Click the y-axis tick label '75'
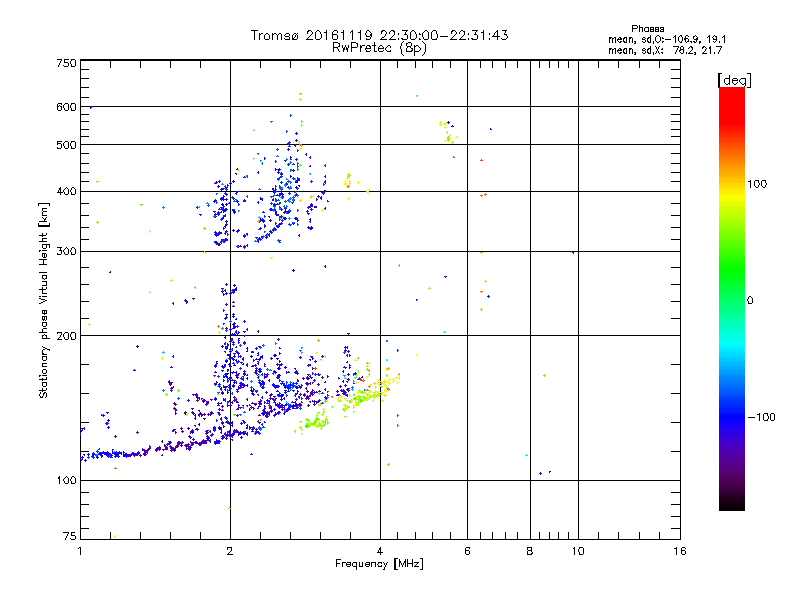The image size is (800, 600). point(70,536)
